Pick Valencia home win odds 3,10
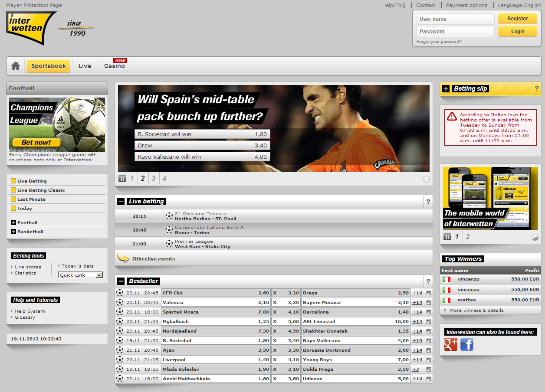545x392 pixels. click(216, 302)
